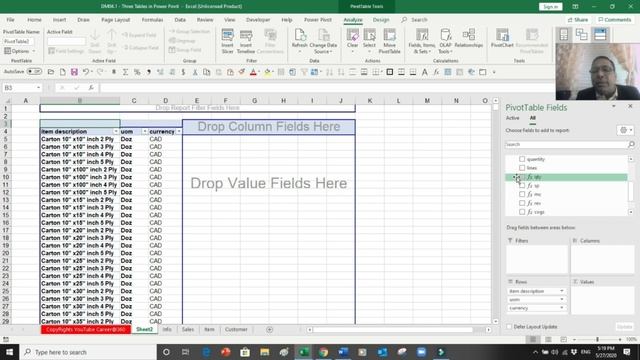Image resolution: width=640 pixels, height=360 pixels.
Task: Open Change Data Source
Action: (x=323, y=41)
